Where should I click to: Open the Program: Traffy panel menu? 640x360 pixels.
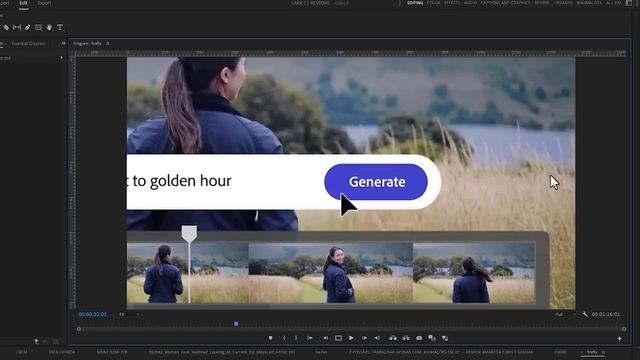(108, 43)
